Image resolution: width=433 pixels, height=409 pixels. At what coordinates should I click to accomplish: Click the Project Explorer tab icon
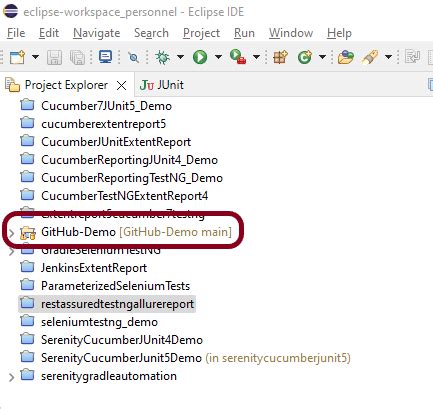point(13,85)
